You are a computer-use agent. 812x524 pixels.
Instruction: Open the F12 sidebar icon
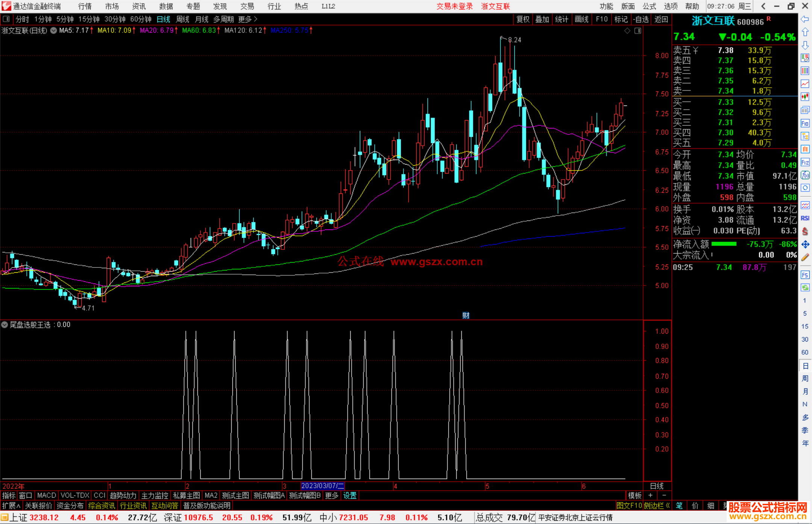pos(805,162)
